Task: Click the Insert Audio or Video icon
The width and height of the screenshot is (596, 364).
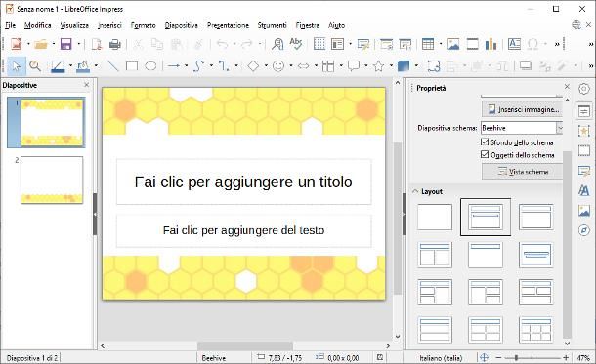Action: pyautogui.click(x=472, y=44)
